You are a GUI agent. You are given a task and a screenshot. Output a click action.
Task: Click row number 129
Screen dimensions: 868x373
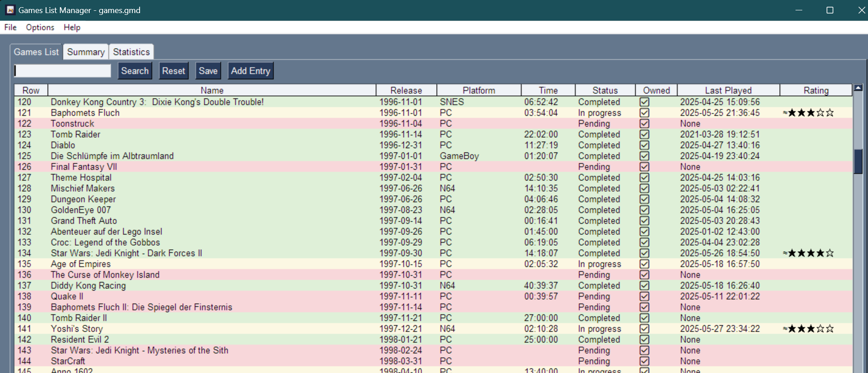tap(24, 199)
